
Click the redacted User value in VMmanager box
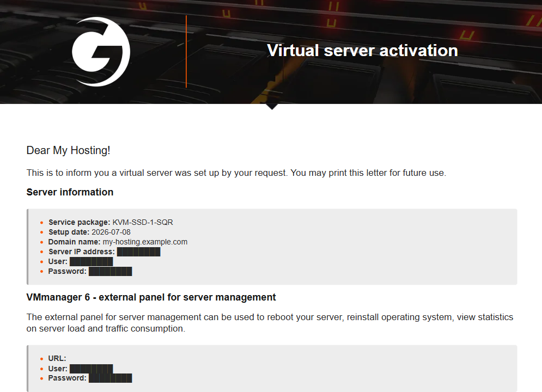pyautogui.click(x=92, y=369)
